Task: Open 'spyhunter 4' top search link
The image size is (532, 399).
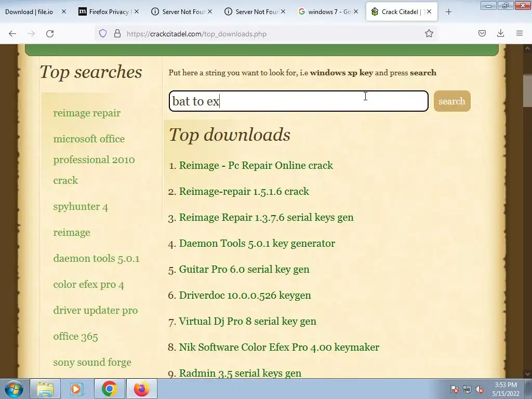Action: (x=81, y=207)
